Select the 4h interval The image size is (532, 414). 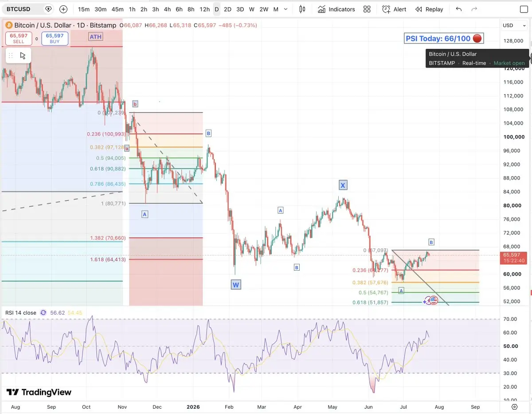pyautogui.click(x=167, y=9)
